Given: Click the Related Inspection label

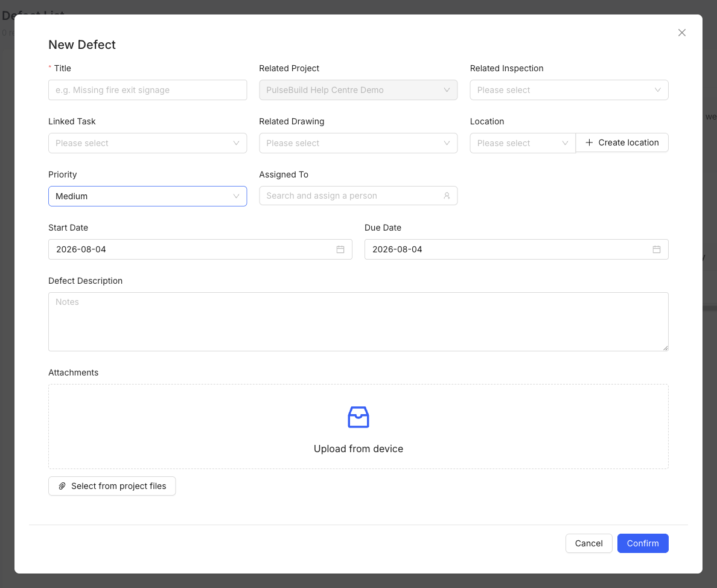Looking at the screenshot, I should (506, 68).
